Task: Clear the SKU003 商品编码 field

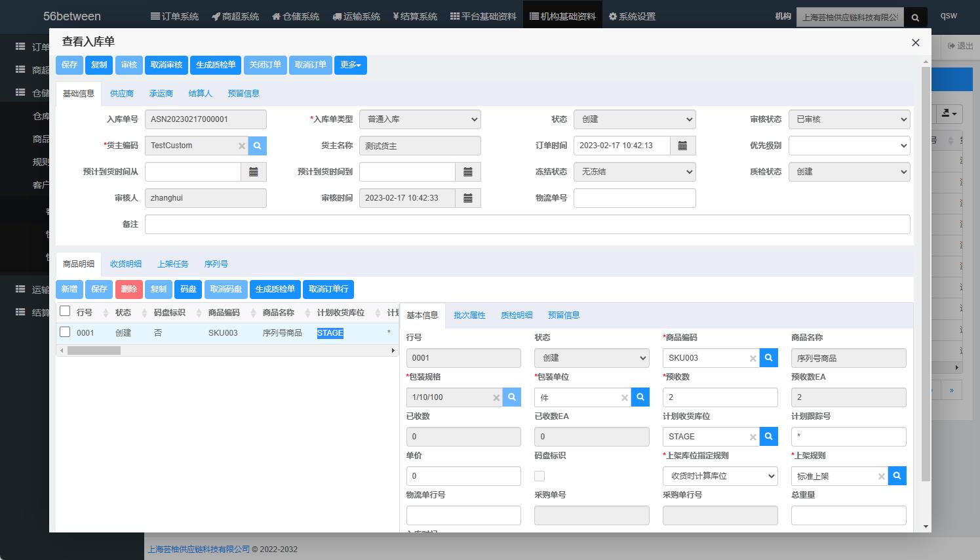Action: 753,359
